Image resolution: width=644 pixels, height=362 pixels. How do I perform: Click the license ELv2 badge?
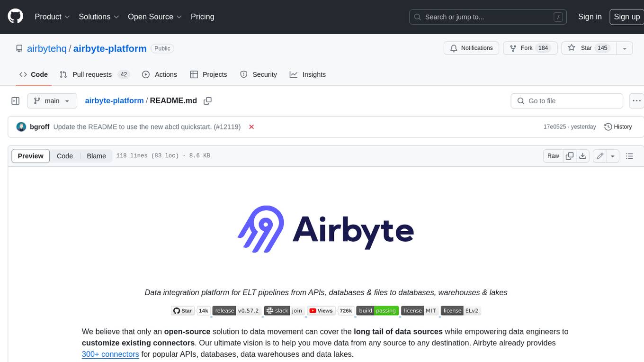461,311
